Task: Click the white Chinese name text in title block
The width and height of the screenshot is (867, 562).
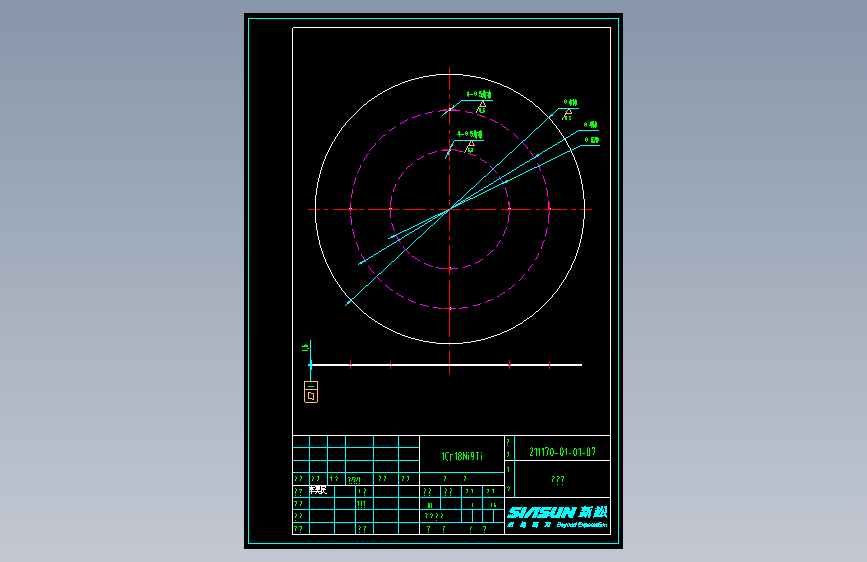Action: [x=318, y=490]
